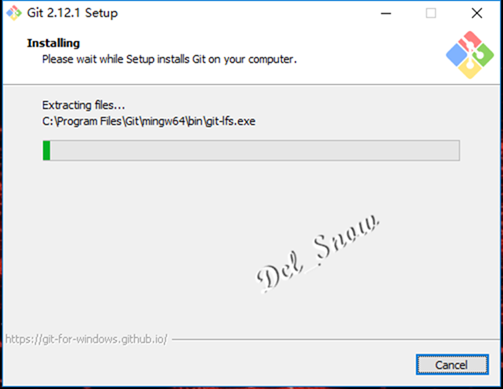Click the greyed-out maximize button
This screenshot has width=503, height=389.
pyautogui.click(x=431, y=13)
